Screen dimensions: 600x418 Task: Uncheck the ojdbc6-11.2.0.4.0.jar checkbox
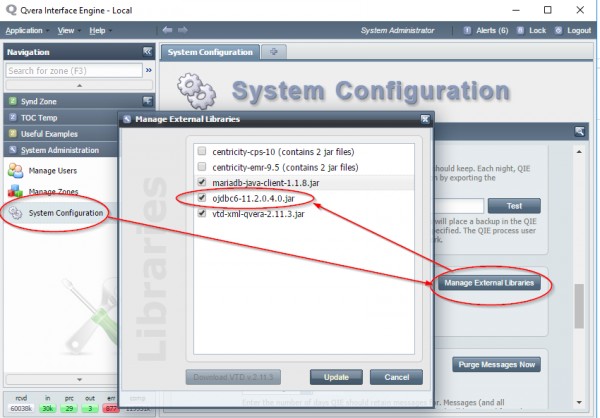click(203, 198)
